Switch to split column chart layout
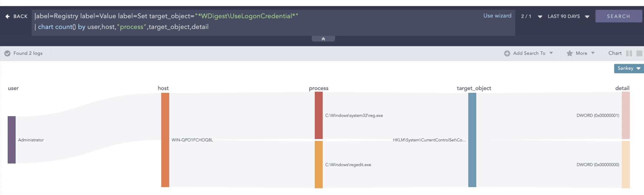 click(629, 53)
